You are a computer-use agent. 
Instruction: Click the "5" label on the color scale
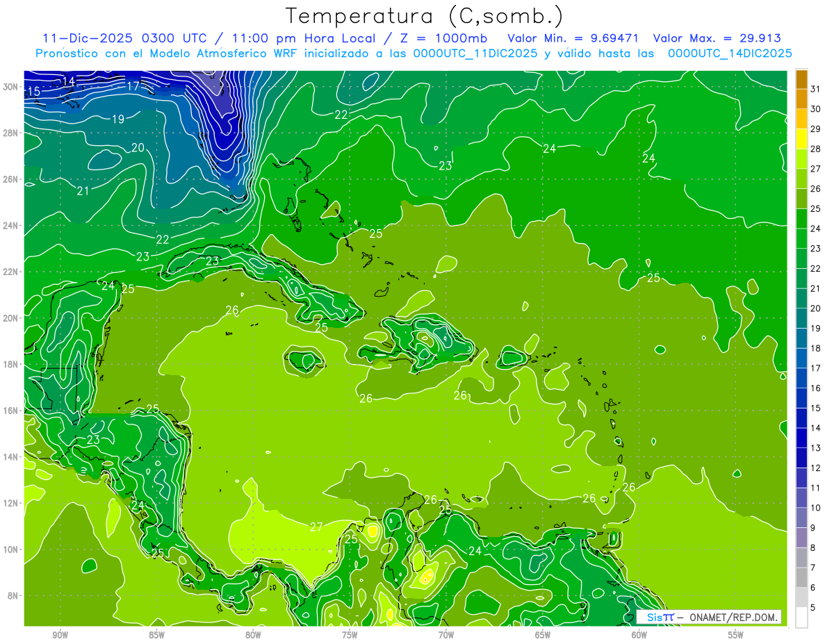click(812, 607)
